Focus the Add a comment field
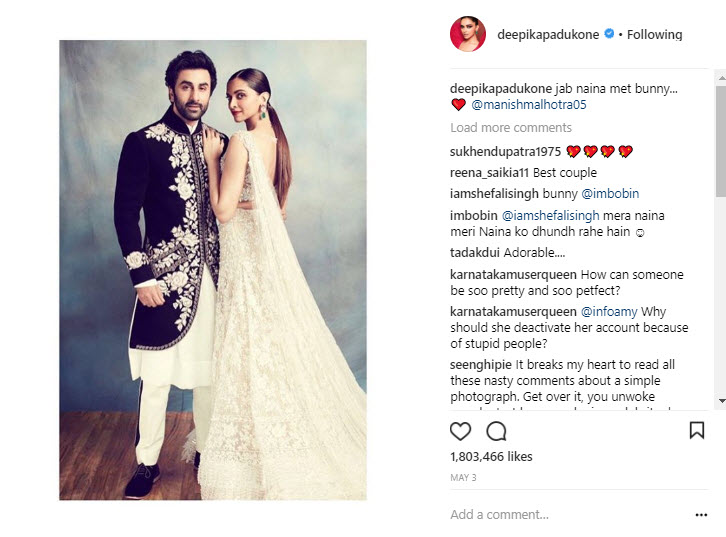Image resolution: width=726 pixels, height=537 pixels. coord(570,515)
